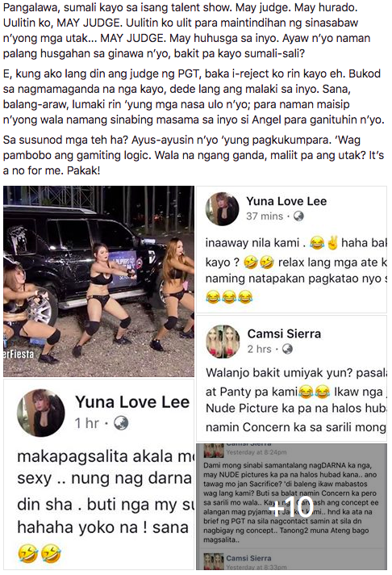This screenshot has height=575, width=392.
Task: Open Yuna's 'makapagsalita akala' screenshot
Action: click(99, 475)
